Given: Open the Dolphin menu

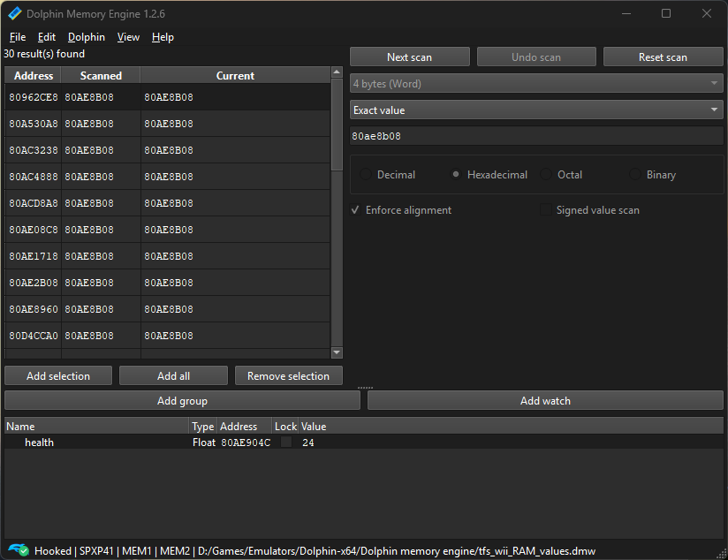Looking at the screenshot, I should pyautogui.click(x=87, y=37).
